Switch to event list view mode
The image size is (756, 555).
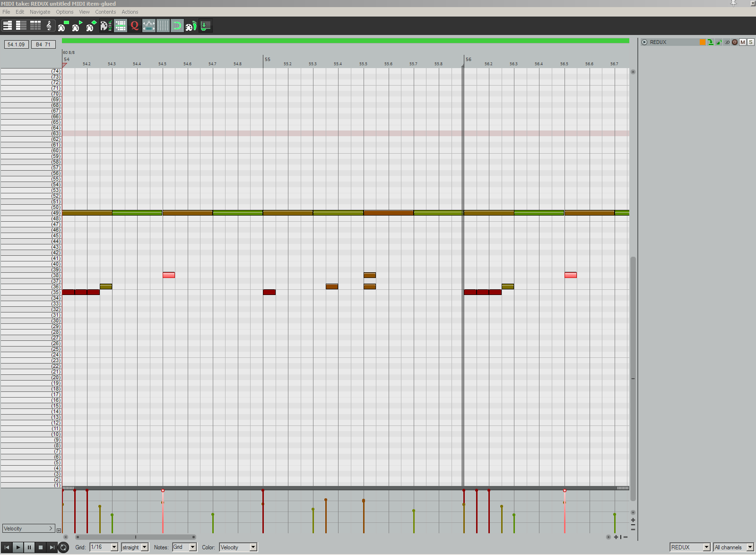coord(35,26)
